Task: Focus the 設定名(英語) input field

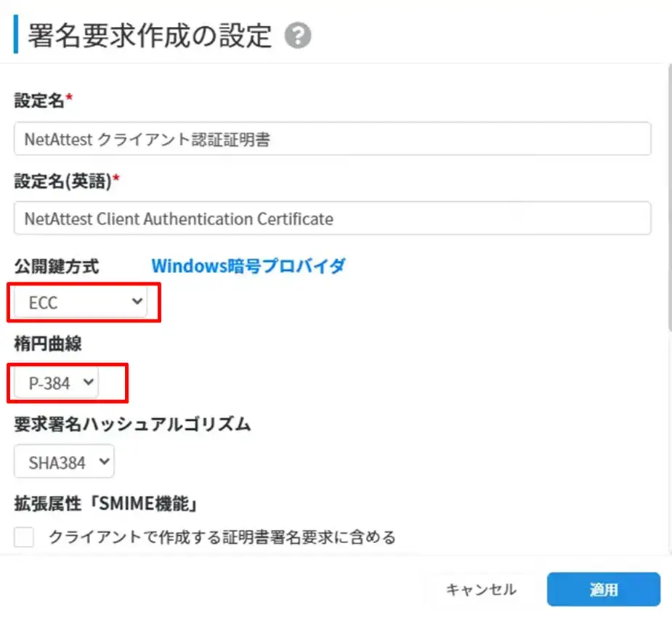Action: point(332,219)
